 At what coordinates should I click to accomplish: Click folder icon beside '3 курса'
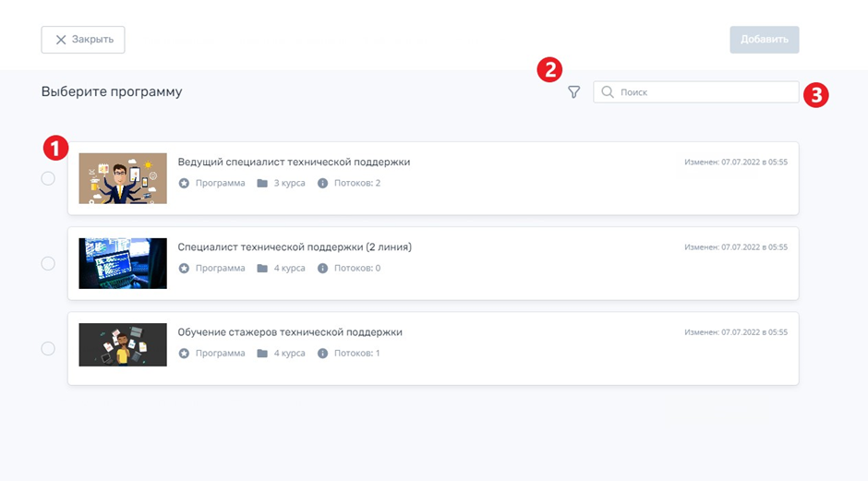pyautogui.click(x=262, y=183)
